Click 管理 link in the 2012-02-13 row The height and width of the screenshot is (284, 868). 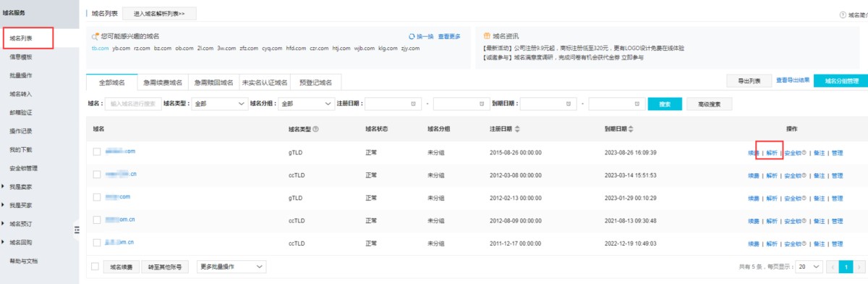coord(838,199)
